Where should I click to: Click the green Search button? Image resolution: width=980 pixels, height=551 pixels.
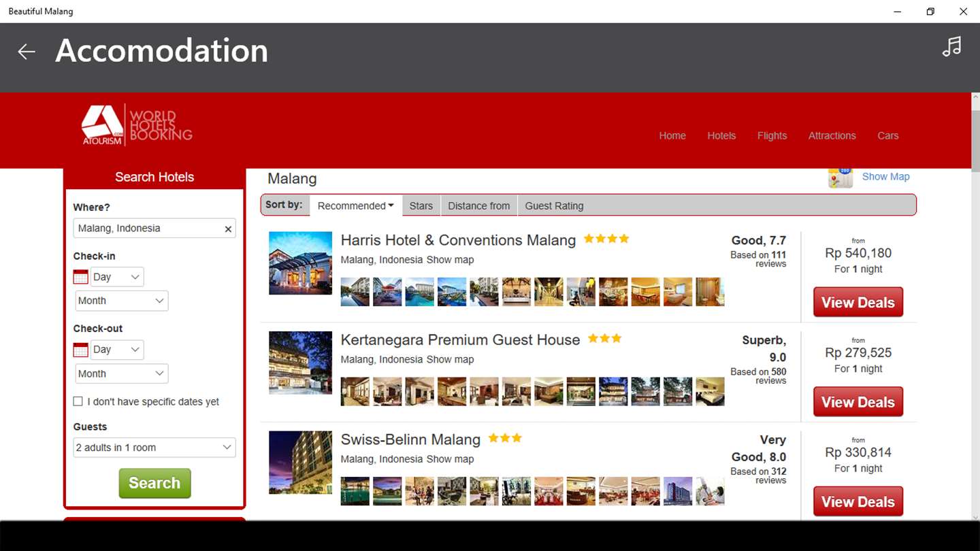pyautogui.click(x=154, y=483)
